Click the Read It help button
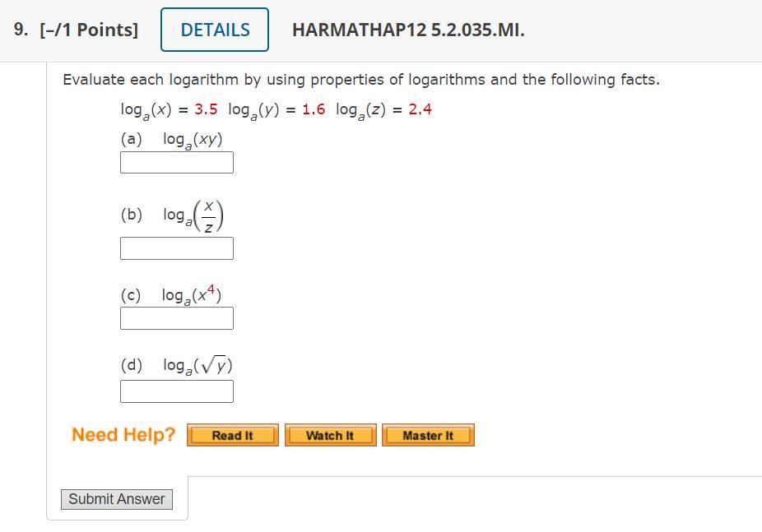This screenshot has width=762, height=532. (x=232, y=435)
